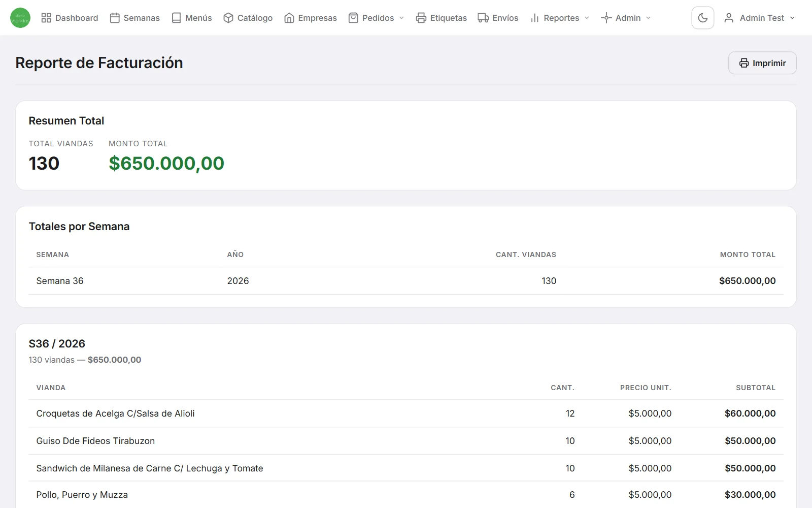Click the 2026 year cell
Viewport: 812px width, 508px height.
tap(238, 281)
